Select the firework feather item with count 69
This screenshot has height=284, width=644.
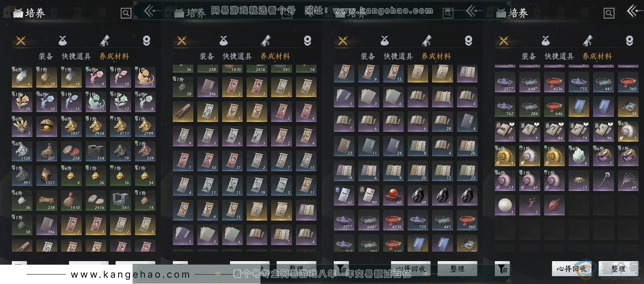click(628, 181)
